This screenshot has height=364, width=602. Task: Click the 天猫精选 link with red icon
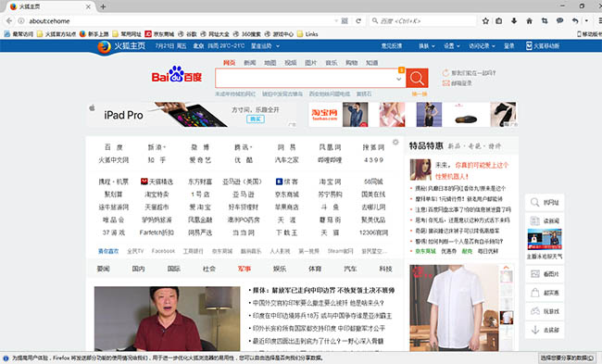point(157,182)
